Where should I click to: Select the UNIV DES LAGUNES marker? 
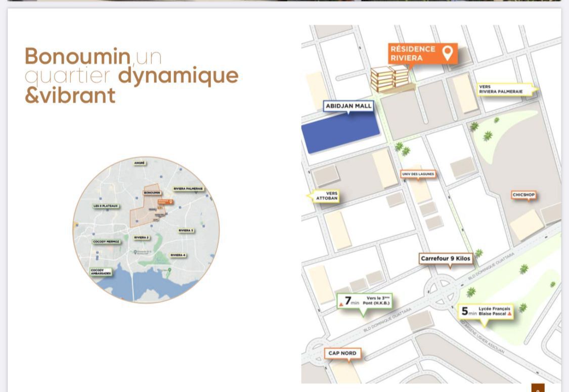coord(418,174)
